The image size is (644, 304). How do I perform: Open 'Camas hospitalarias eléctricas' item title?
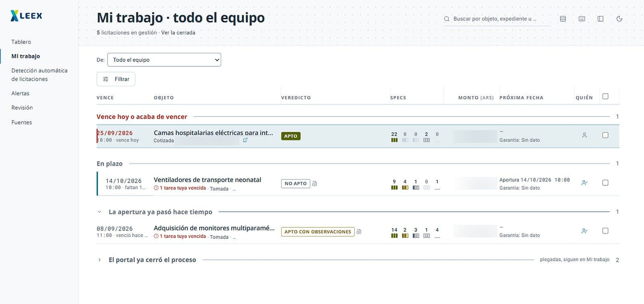coord(213,133)
